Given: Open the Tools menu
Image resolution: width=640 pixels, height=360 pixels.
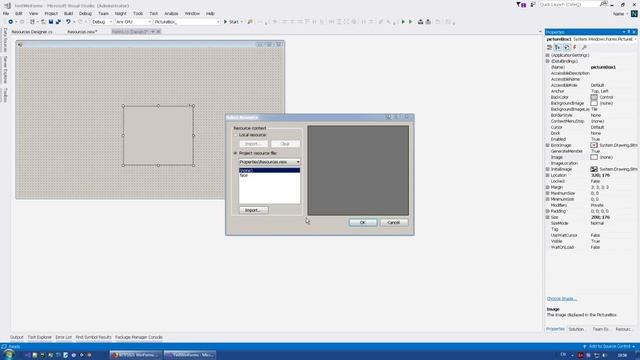Looking at the screenshot, I should [x=138, y=13].
